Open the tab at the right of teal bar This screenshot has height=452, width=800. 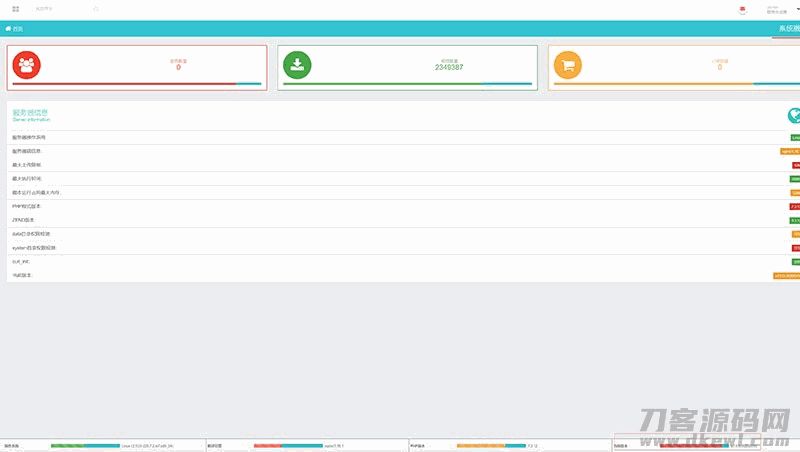[786, 29]
